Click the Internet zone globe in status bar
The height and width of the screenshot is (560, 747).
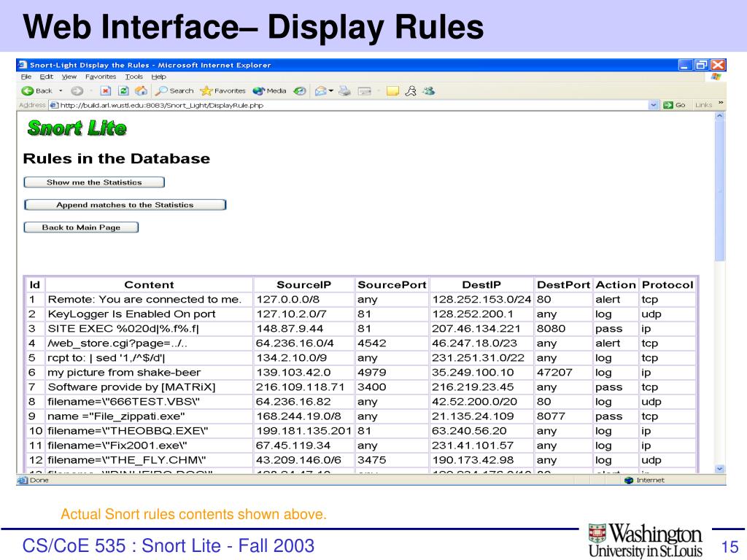(x=629, y=480)
